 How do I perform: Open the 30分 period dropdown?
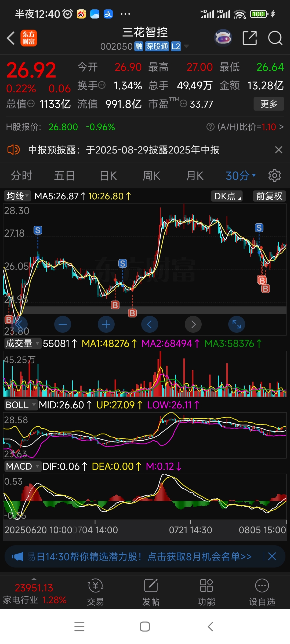coord(241,176)
